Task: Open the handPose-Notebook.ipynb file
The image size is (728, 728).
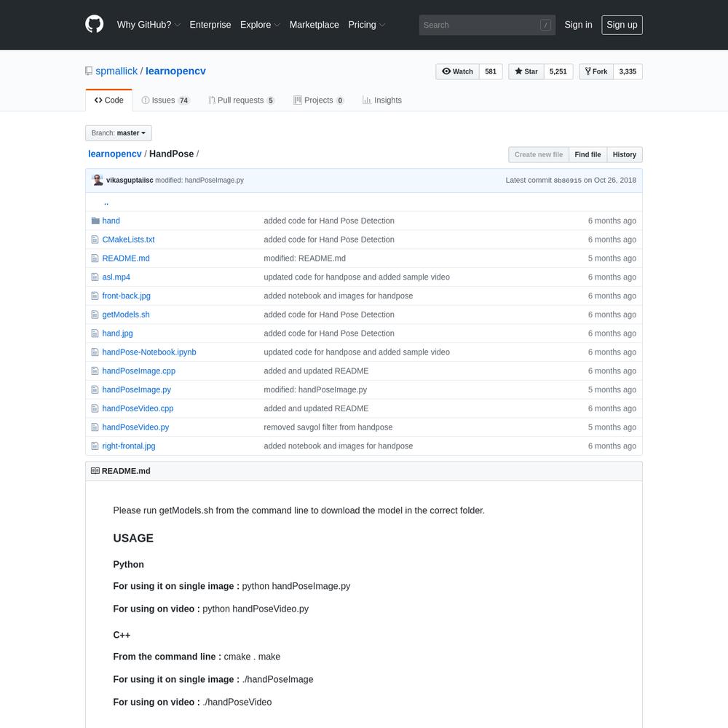Action: coord(149,352)
